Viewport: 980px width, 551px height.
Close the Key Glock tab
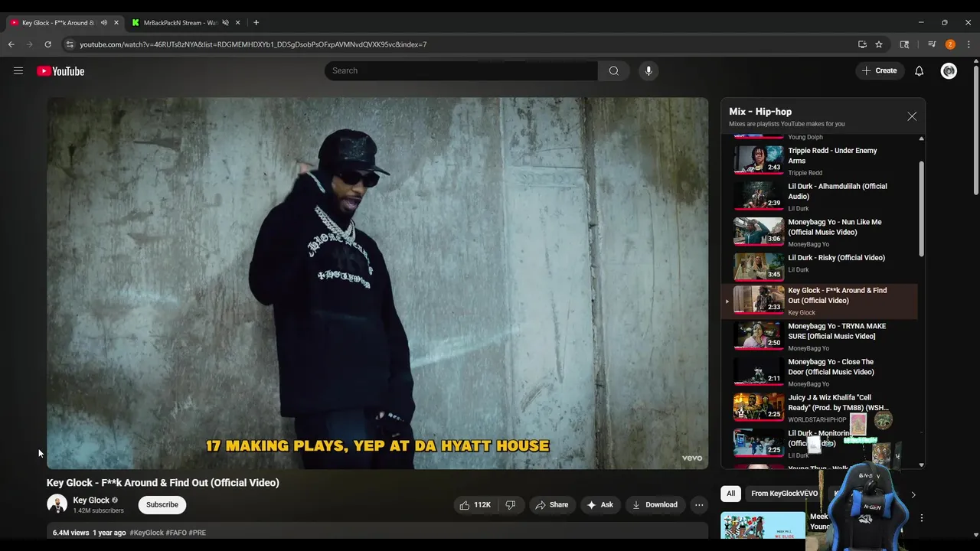tap(116, 22)
